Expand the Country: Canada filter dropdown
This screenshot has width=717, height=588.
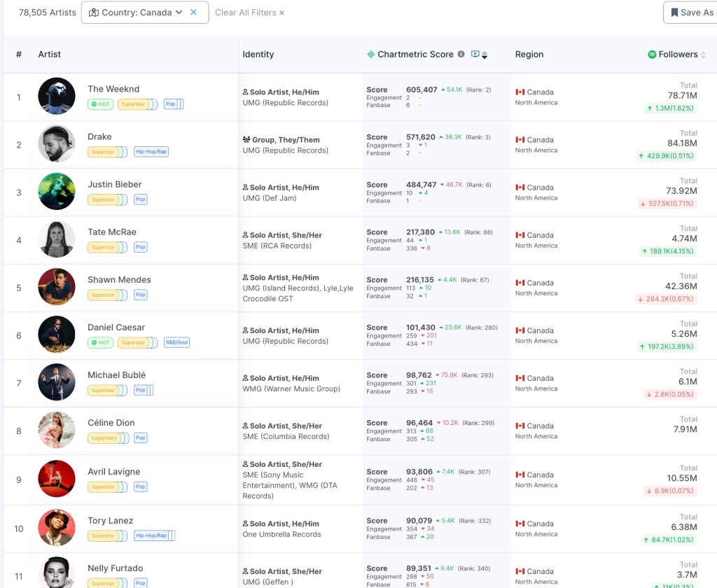[179, 13]
